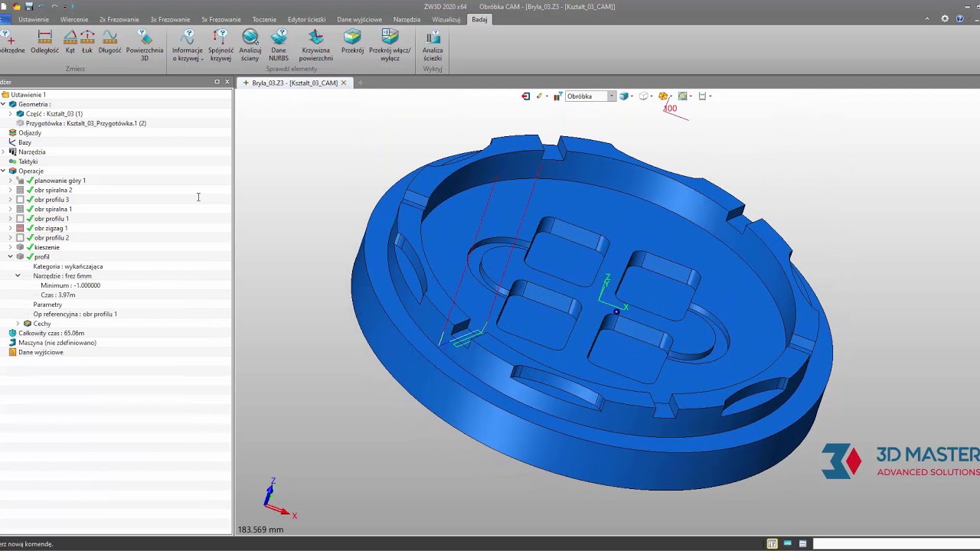Click the box icon beside obr spiralna 1
The width and height of the screenshot is (980, 551).
click(21, 210)
